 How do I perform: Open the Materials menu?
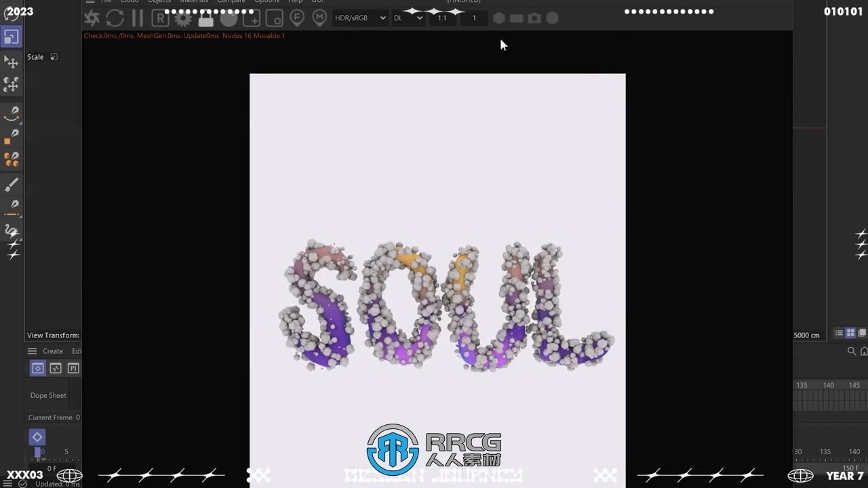pos(194,2)
